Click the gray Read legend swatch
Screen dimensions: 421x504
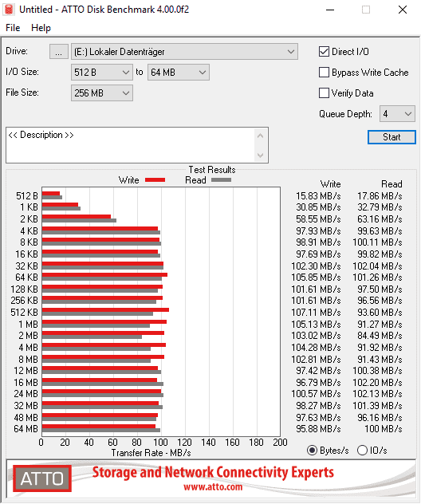pyautogui.click(x=221, y=180)
